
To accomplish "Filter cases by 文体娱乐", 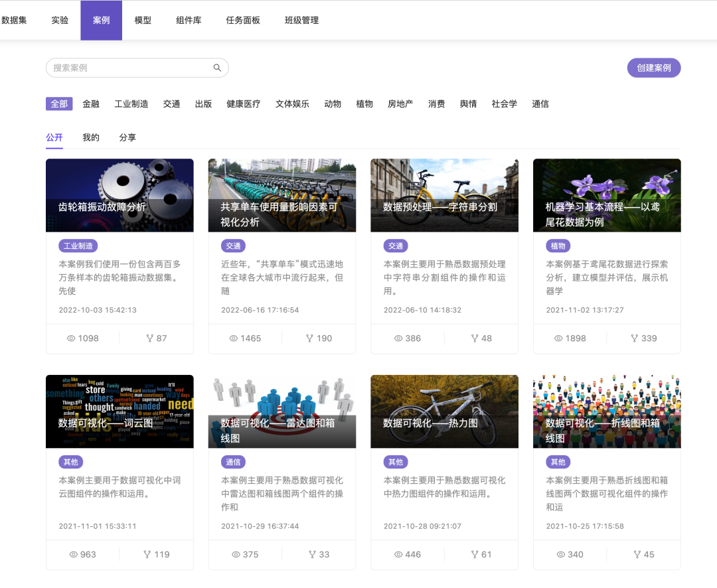I will (x=292, y=104).
